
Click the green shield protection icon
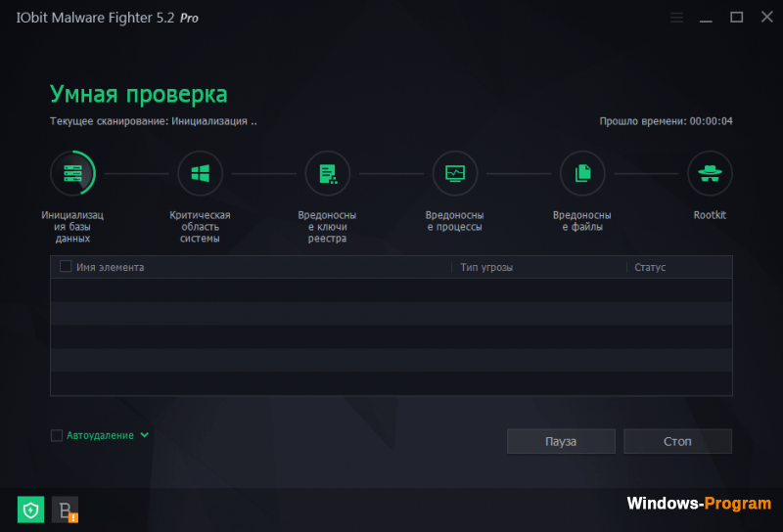pos(30,510)
